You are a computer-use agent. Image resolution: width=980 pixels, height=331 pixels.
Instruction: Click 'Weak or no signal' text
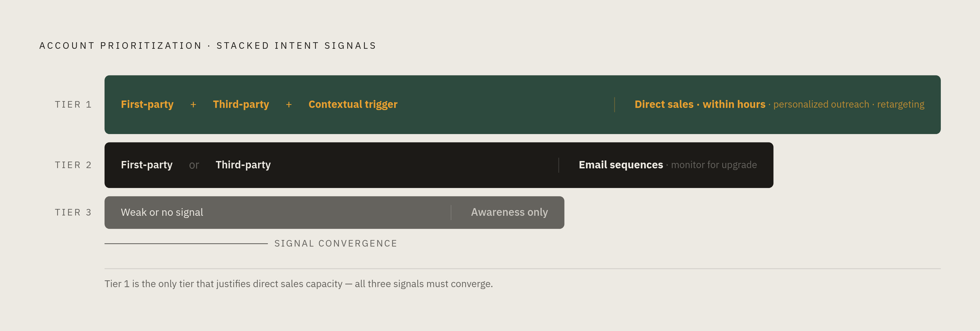point(162,212)
